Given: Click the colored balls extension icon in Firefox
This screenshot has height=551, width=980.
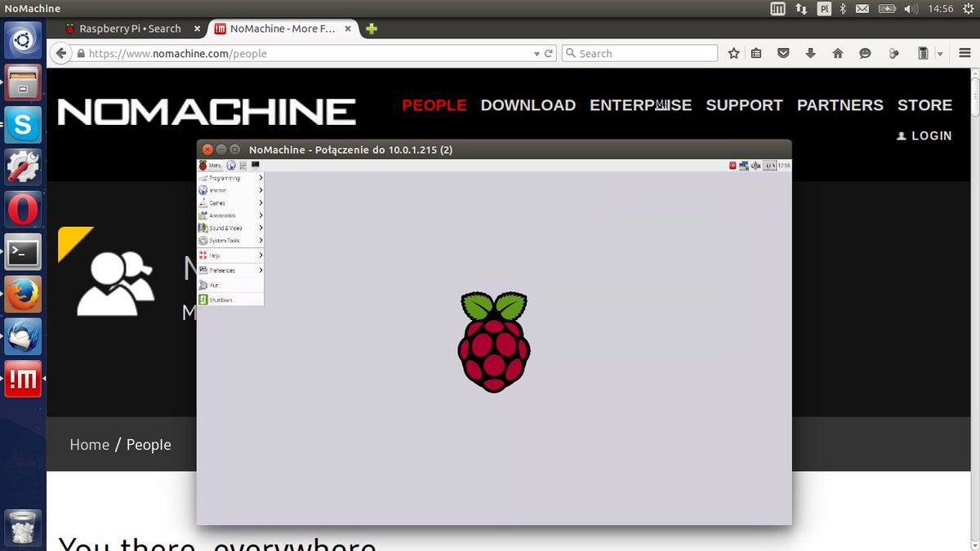Looking at the screenshot, I should tap(893, 53).
